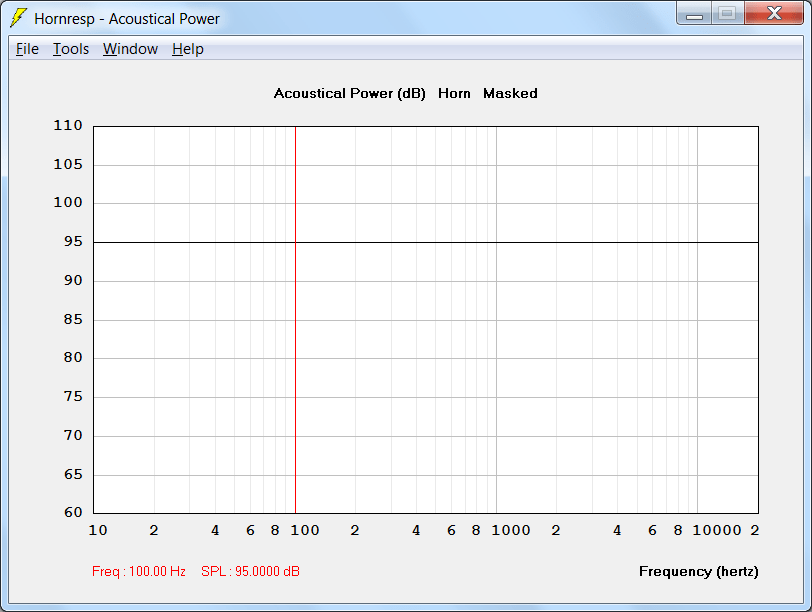This screenshot has height=612, width=812.
Task: Click the 90 y-axis label
Action: [73, 280]
